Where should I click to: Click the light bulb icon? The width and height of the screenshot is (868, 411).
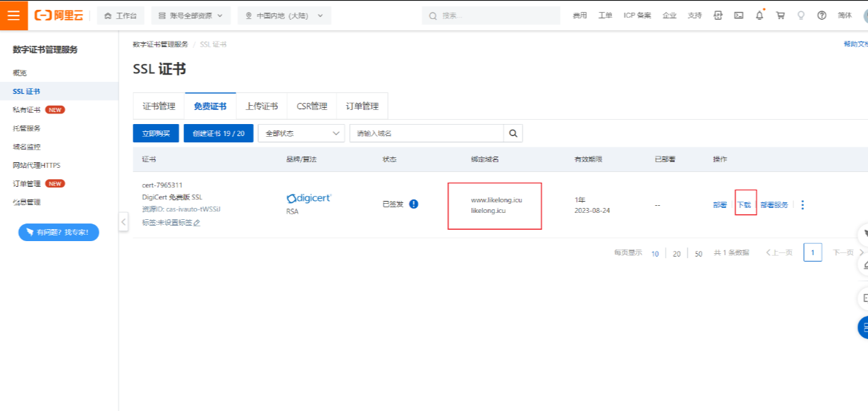[801, 16]
